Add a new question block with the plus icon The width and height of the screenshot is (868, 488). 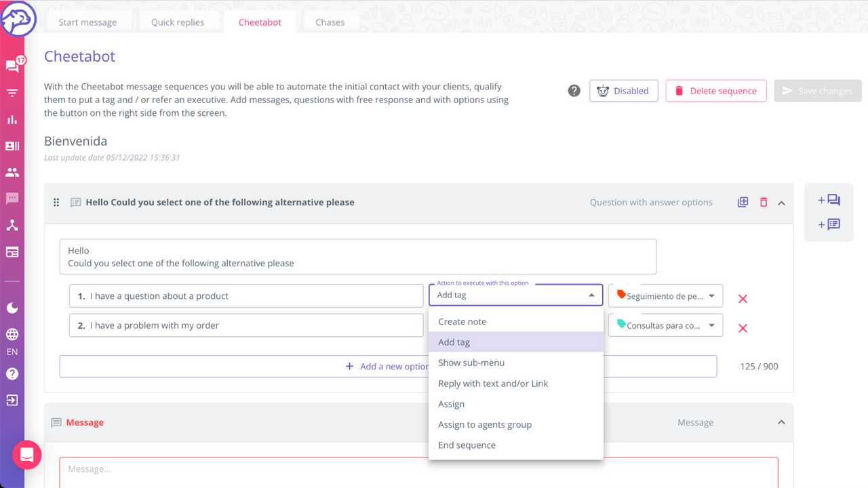828,224
